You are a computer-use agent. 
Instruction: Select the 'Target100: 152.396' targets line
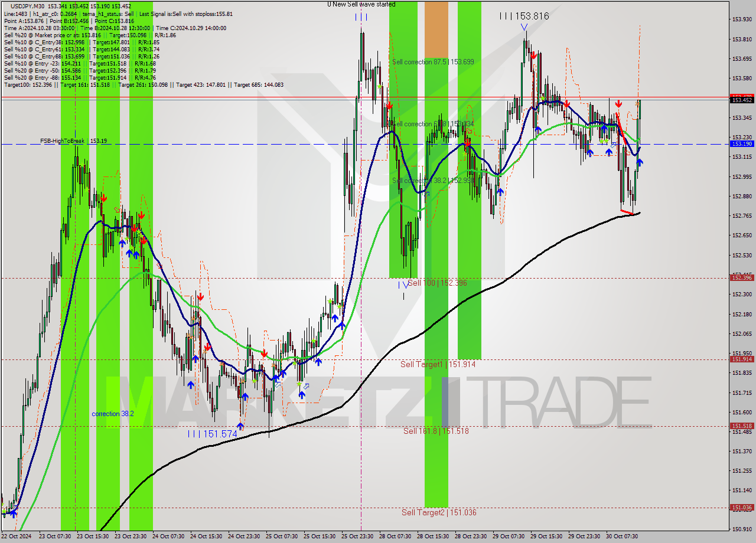tap(144, 85)
